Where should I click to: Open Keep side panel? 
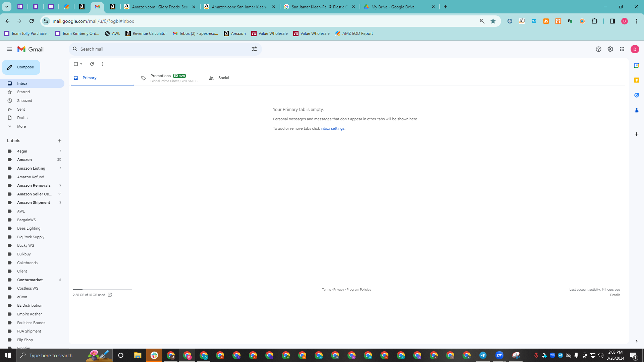[636, 80]
